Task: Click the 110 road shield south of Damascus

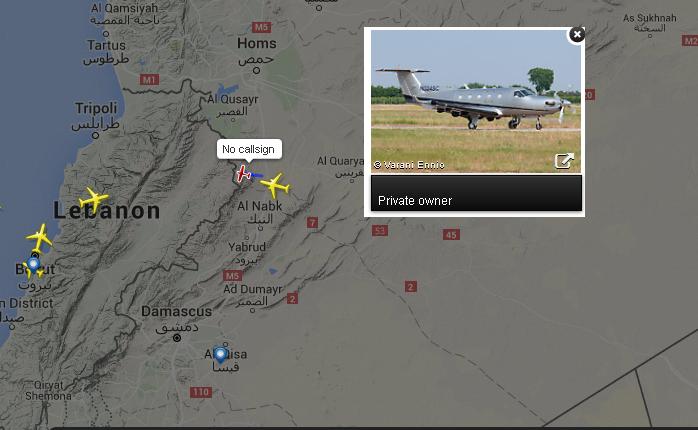Action: click(201, 392)
